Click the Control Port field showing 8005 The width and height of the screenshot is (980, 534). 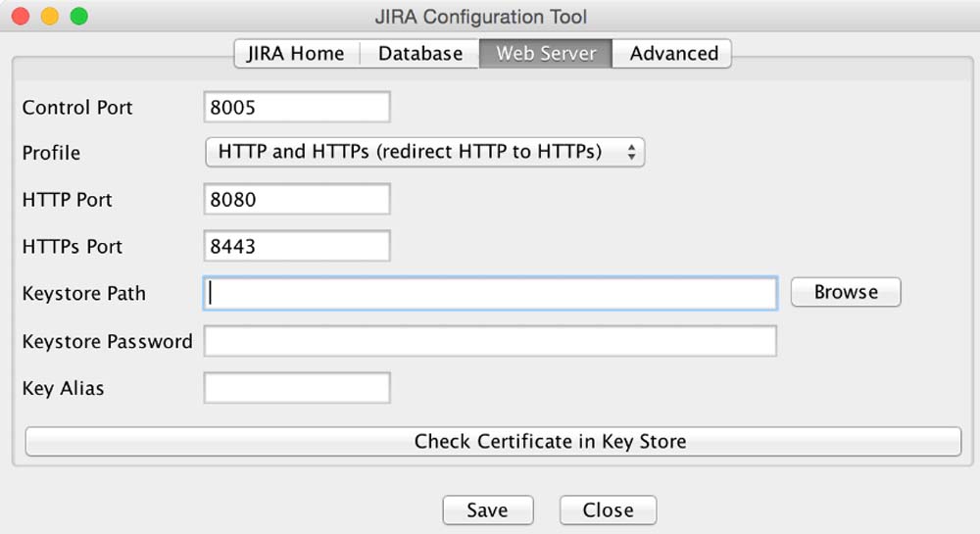click(297, 108)
